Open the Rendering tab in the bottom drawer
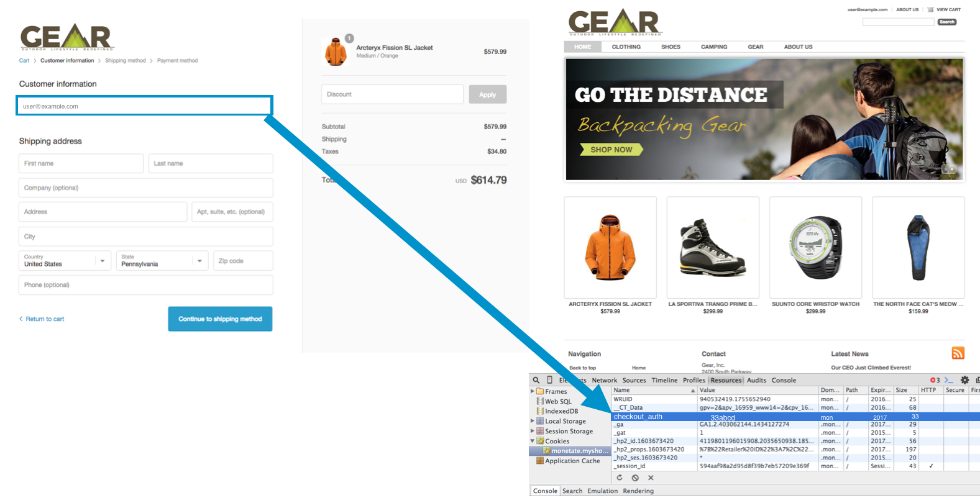Viewport: 980px width, 503px height. tap(638, 491)
